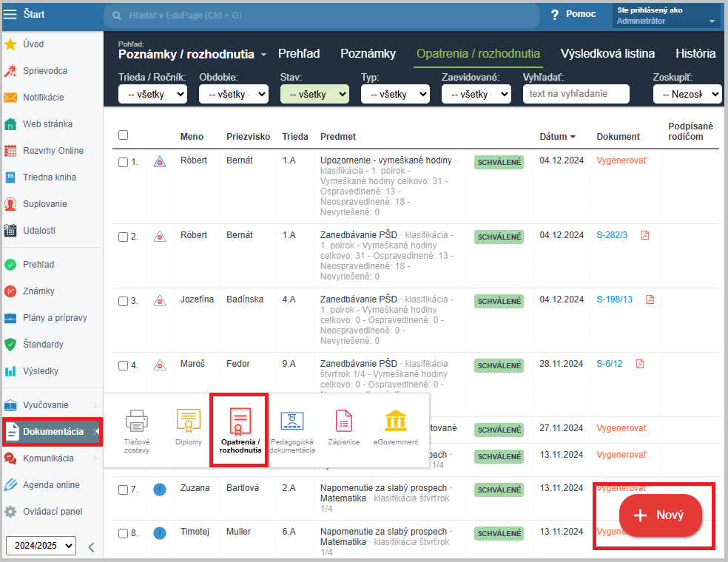Click the Pomoc question mark icon
This screenshot has height=562, width=728.
(x=555, y=15)
